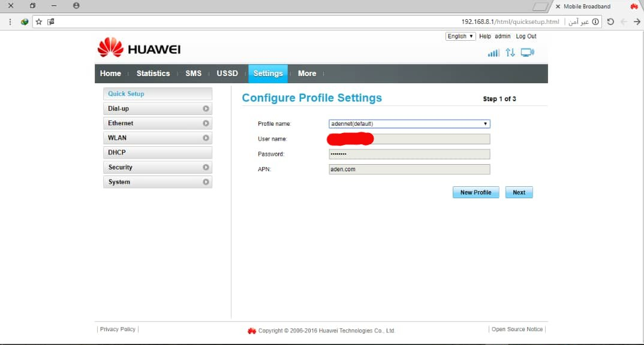The width and height of the screenshot is (644, 345).
Task: Open the browser profile avatar icon
Action: tap(76, 6)
